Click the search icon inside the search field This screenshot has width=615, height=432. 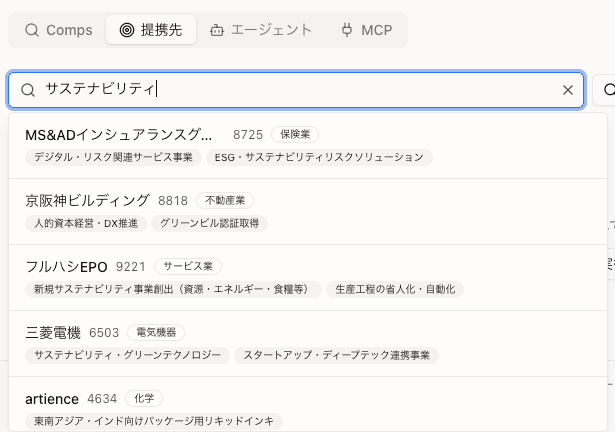click(x=28, y=90)
